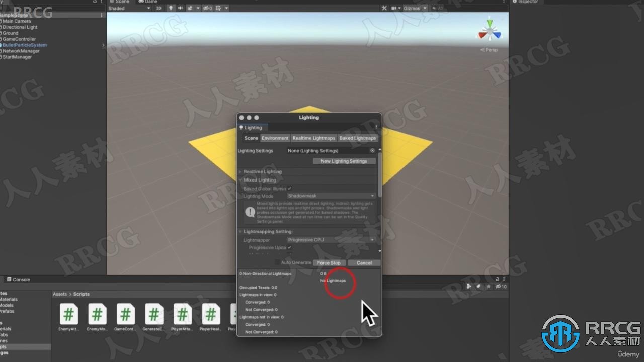Select StartManager in the Hierarchy
The height and width of the screenshot is (362, 644).
17,57
